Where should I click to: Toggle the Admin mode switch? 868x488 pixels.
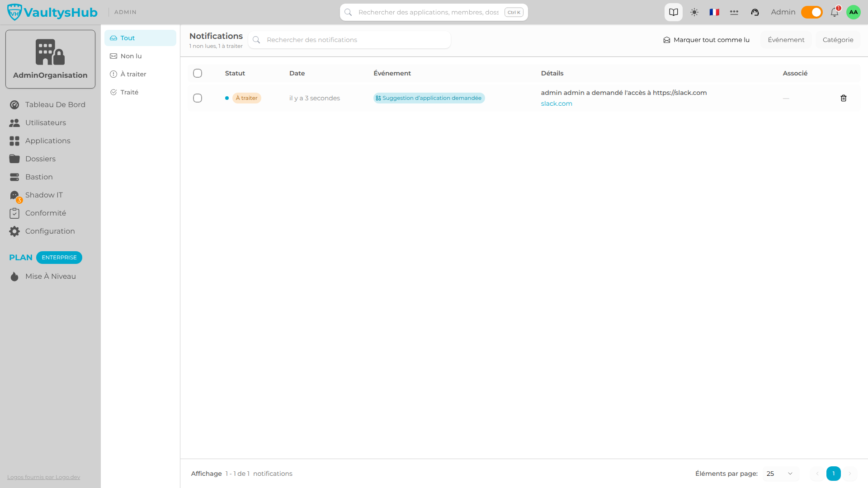click(811, 12)
